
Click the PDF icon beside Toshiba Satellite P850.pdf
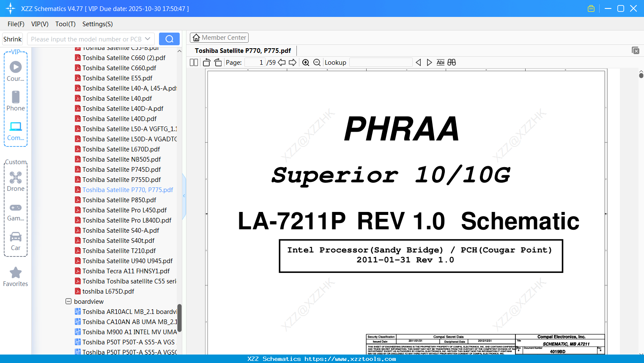pyautogui.click(x=78, y=200)
